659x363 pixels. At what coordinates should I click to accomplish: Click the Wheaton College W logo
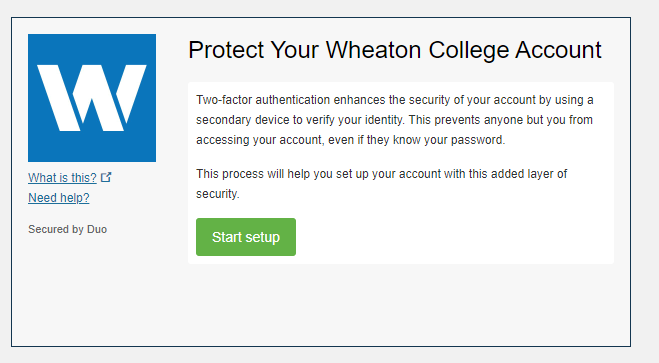[x=92, y=98]
